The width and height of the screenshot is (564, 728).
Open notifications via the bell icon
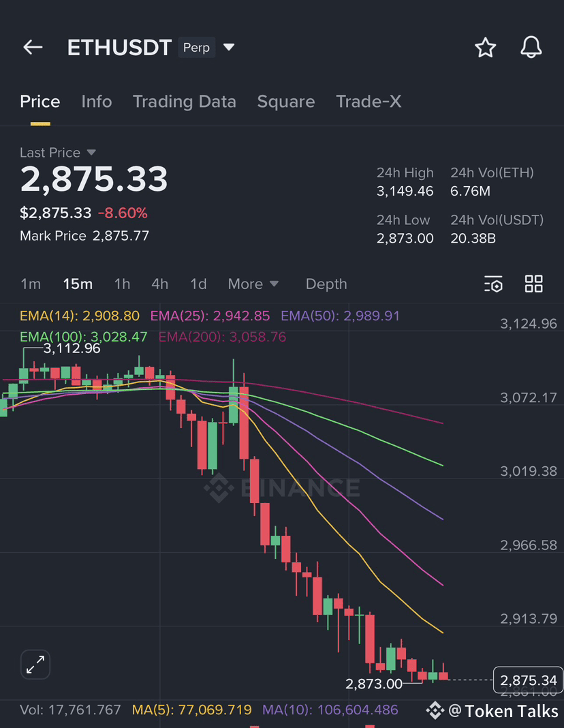[x=531, y=48]
